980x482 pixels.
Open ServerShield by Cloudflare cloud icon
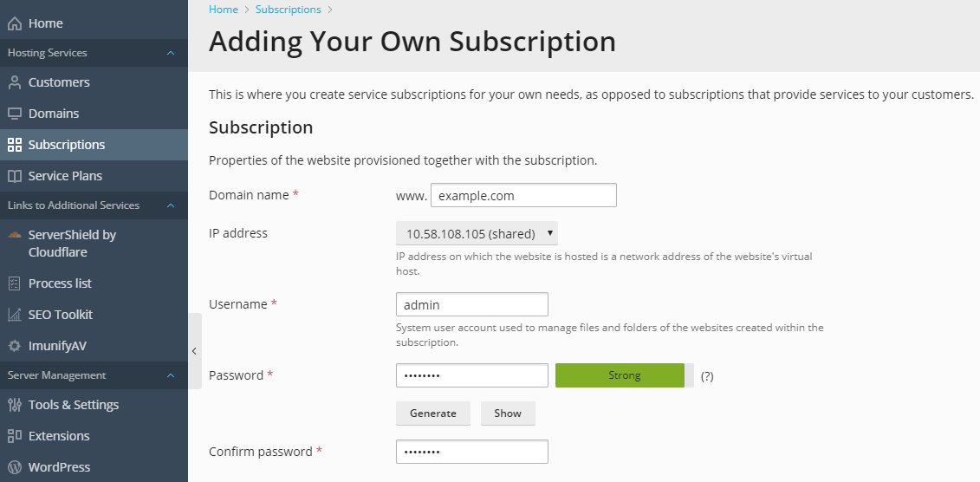[x=15, y=235]
